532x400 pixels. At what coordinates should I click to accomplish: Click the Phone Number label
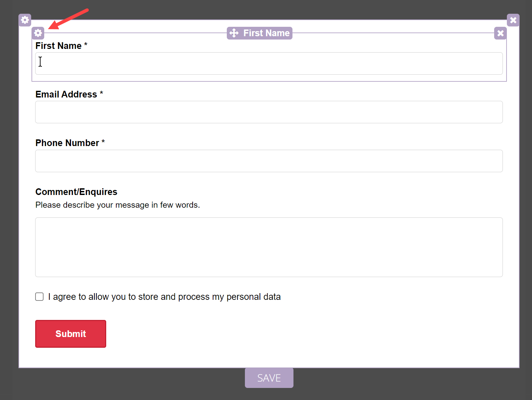67,143
